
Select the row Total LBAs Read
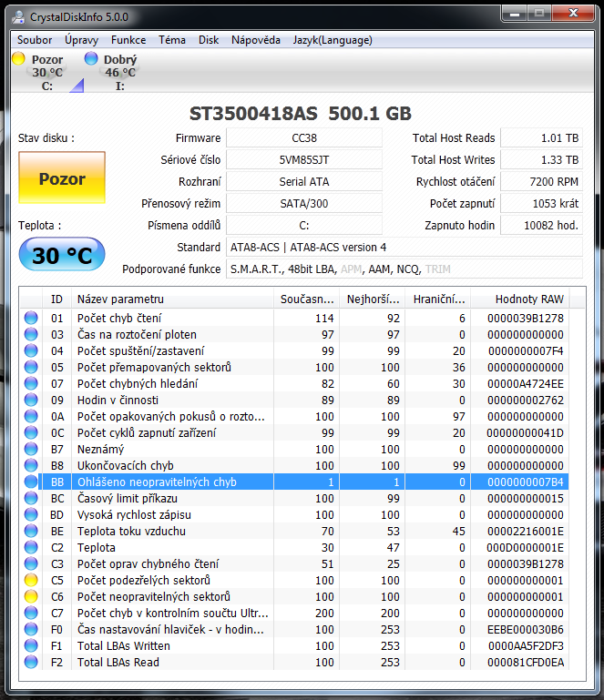click(294, 662)
